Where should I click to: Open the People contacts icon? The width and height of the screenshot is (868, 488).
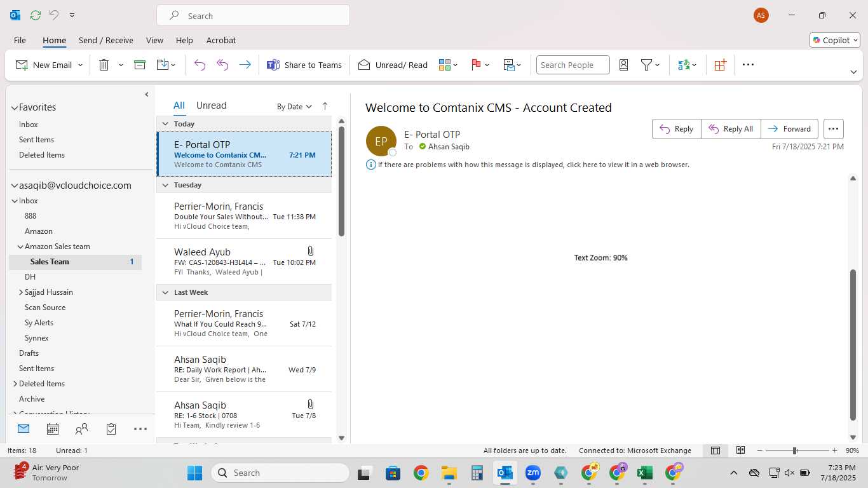click(x=81, y=429)
